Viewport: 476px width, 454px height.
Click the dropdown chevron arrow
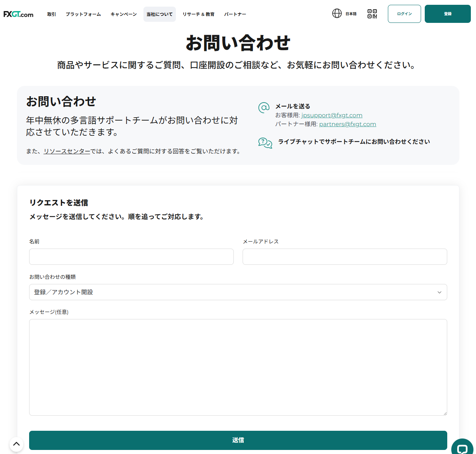439,292
